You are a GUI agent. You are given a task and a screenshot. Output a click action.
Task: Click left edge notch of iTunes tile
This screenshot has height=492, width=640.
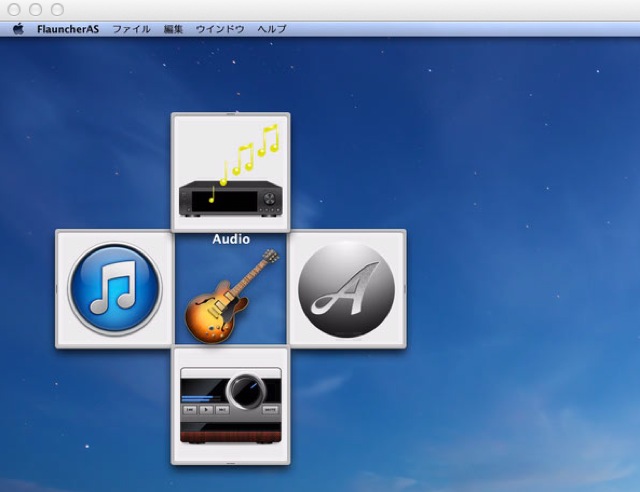pos(56,289)
